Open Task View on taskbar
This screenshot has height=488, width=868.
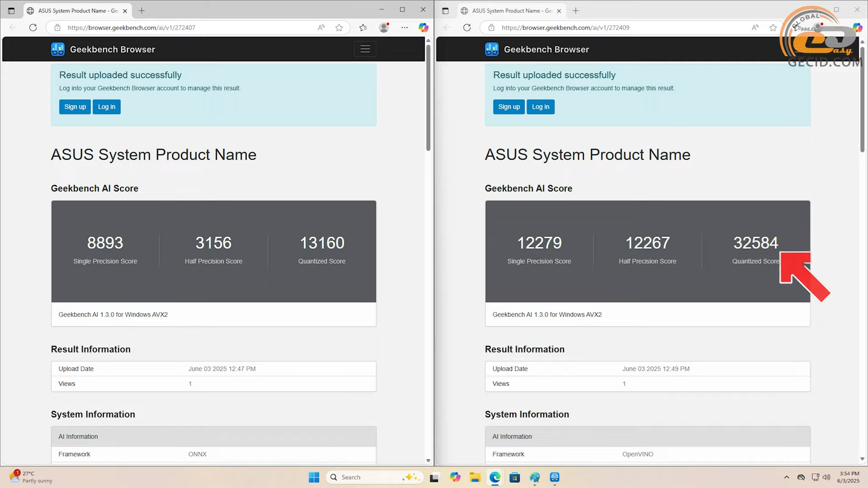[x=434, y=477]
